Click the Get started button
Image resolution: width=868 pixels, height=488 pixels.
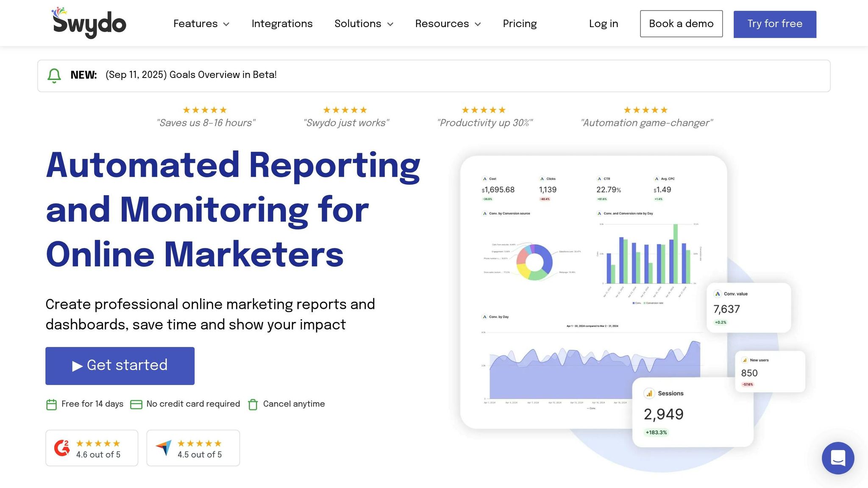(120, 366)
